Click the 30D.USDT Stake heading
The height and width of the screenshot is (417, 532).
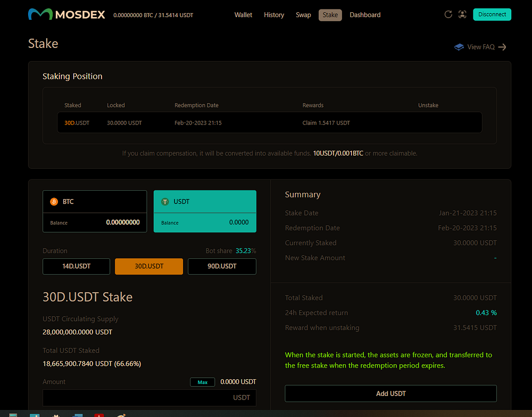click(88, 297)
